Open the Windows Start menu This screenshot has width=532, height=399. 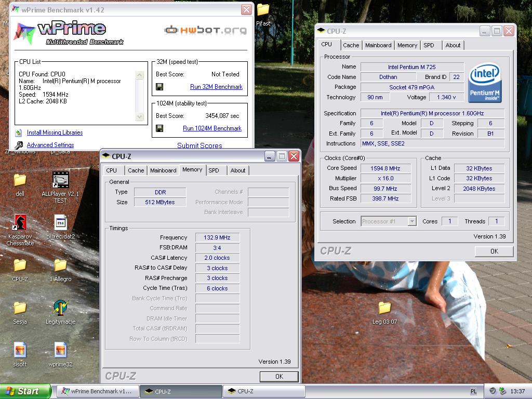click(x=25, y=391)
